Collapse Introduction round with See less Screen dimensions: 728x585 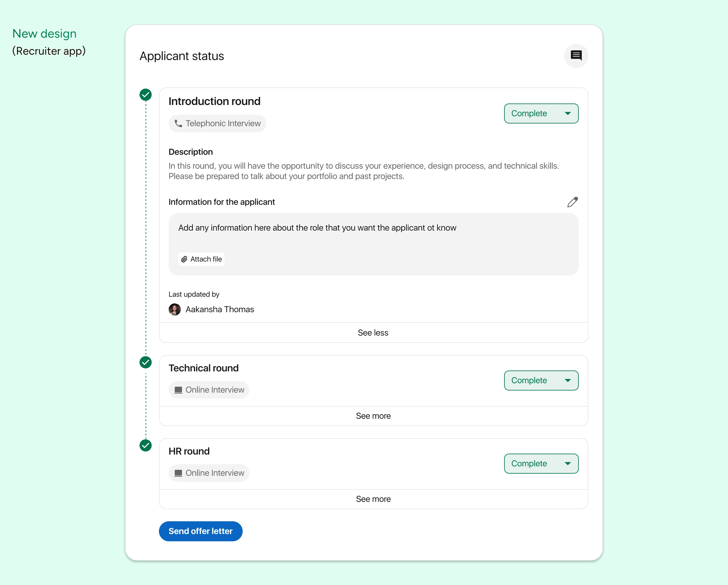(373, 333)
